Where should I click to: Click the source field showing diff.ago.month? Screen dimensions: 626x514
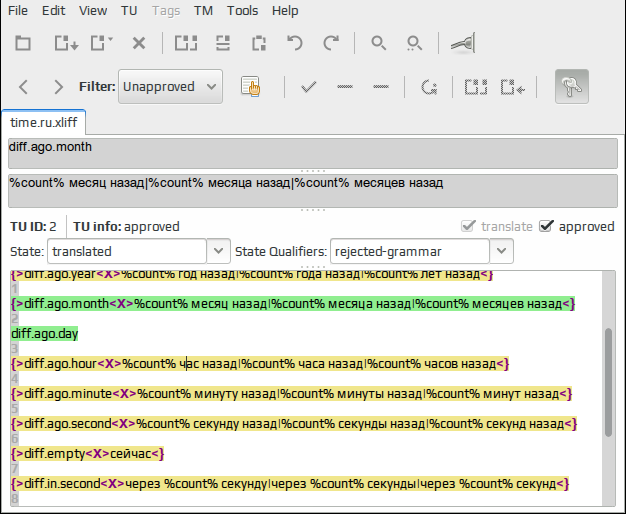click(x=313, y=153)
